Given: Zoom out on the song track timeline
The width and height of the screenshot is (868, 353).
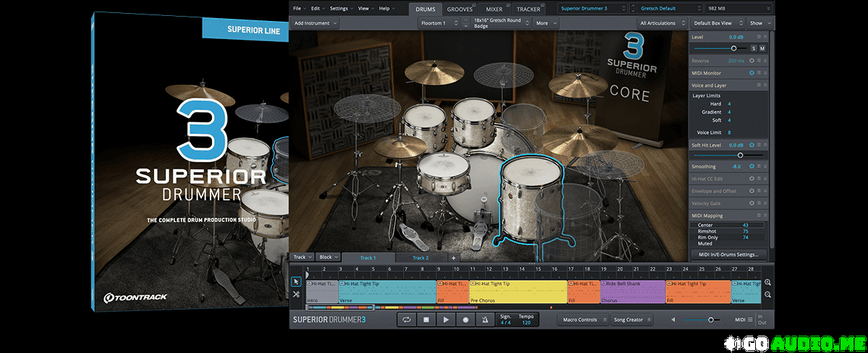Looking at the screenshot, I should click(x=767, y=294).
